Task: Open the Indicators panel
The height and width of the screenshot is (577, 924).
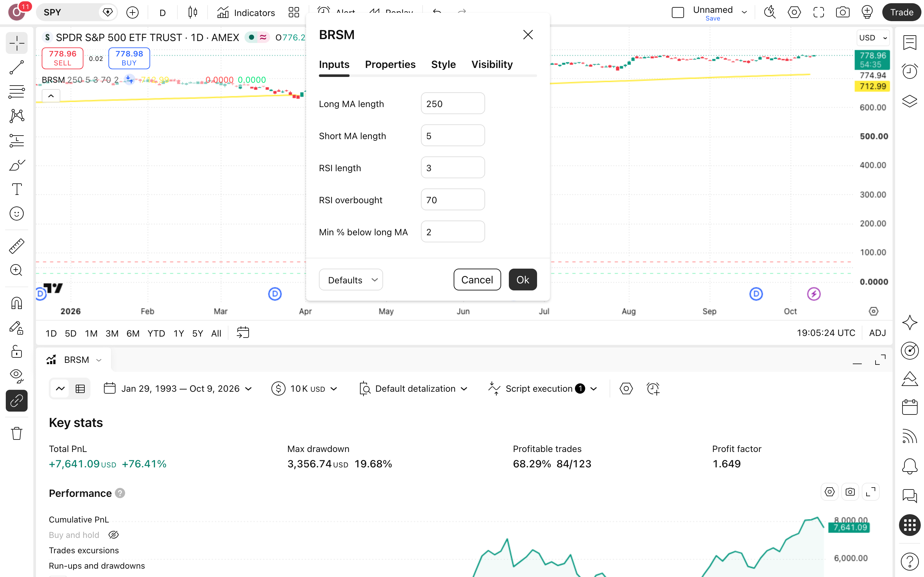Action: 246,13
